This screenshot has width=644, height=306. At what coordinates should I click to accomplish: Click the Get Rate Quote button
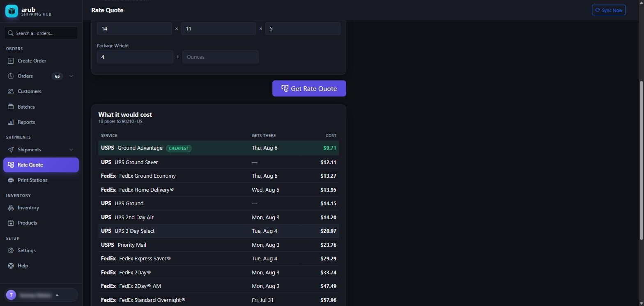coord(309,88)
